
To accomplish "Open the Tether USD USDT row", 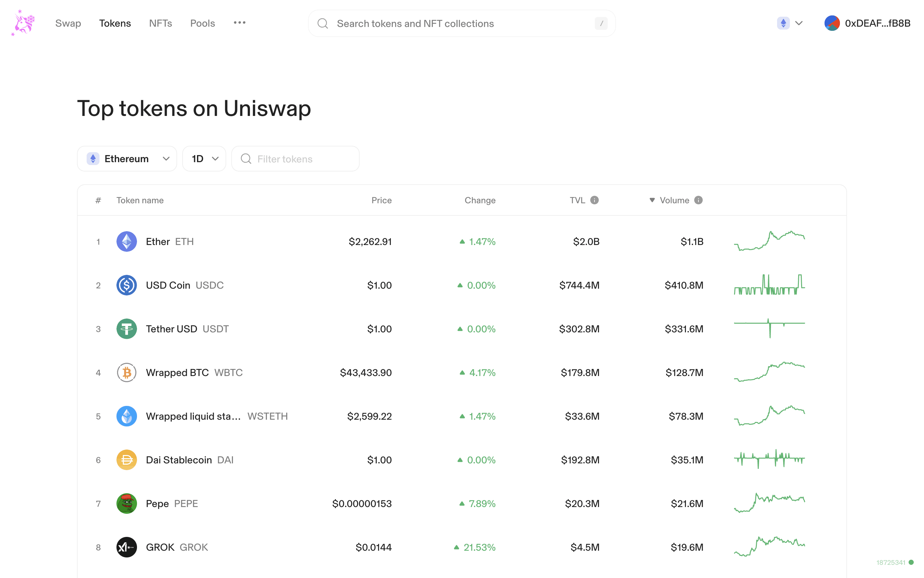I will (x=462, y=329).
